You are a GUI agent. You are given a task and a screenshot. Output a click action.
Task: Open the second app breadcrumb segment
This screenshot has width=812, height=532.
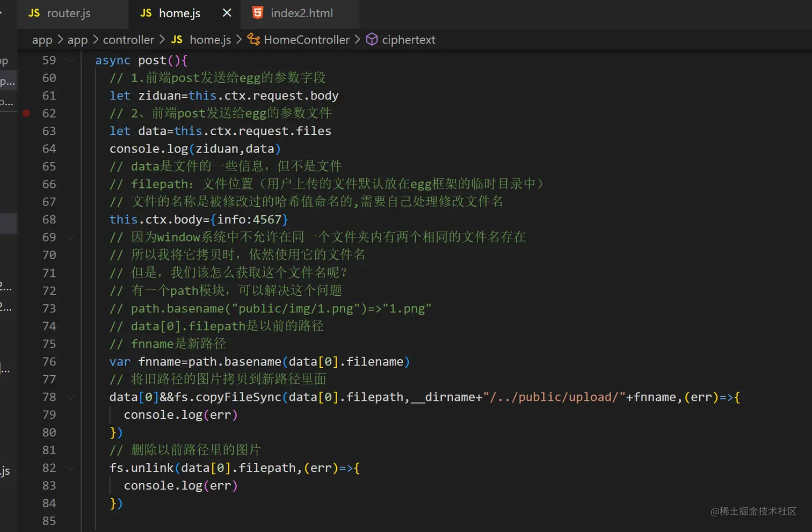(x=77, y=40)
